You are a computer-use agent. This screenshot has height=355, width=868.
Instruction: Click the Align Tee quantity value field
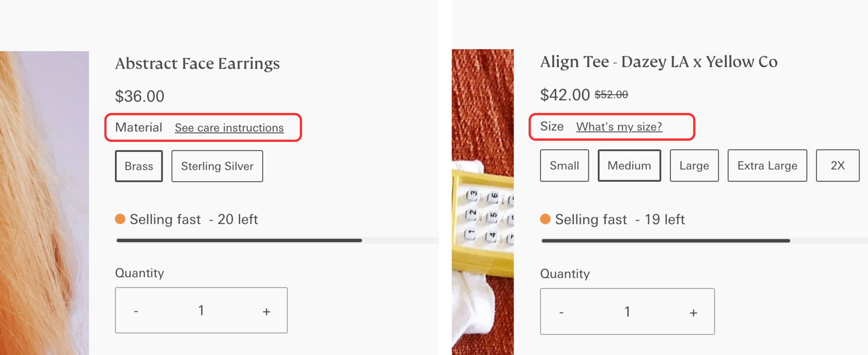pyautogui.click(x=627, y=312)
